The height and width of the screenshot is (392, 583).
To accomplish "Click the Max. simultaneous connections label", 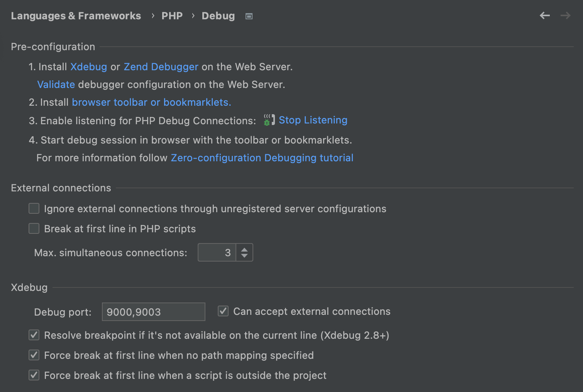I will [111, 253].
